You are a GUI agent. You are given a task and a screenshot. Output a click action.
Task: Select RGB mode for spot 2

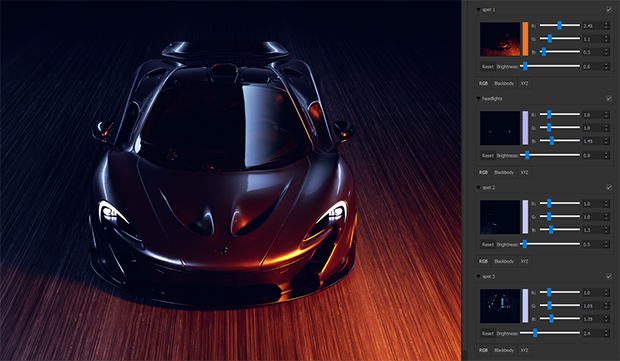(483, 261)
